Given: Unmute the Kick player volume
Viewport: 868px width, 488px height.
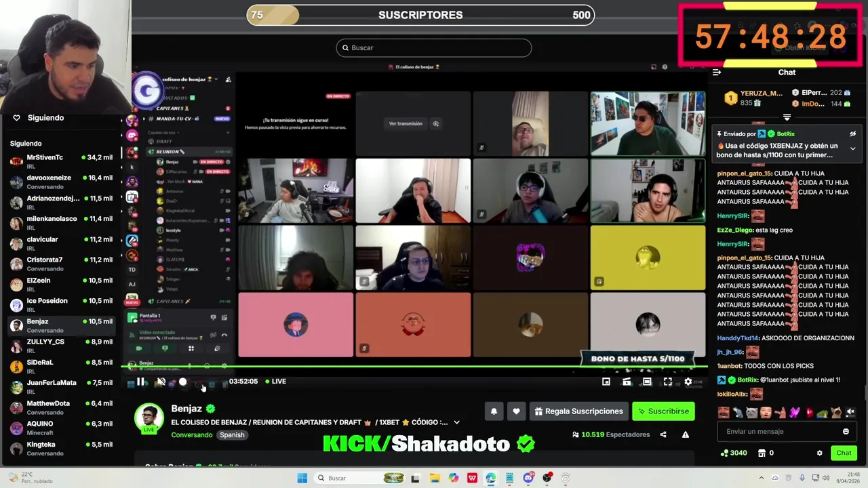Looking at the screenshot, I should click(161, 382).
